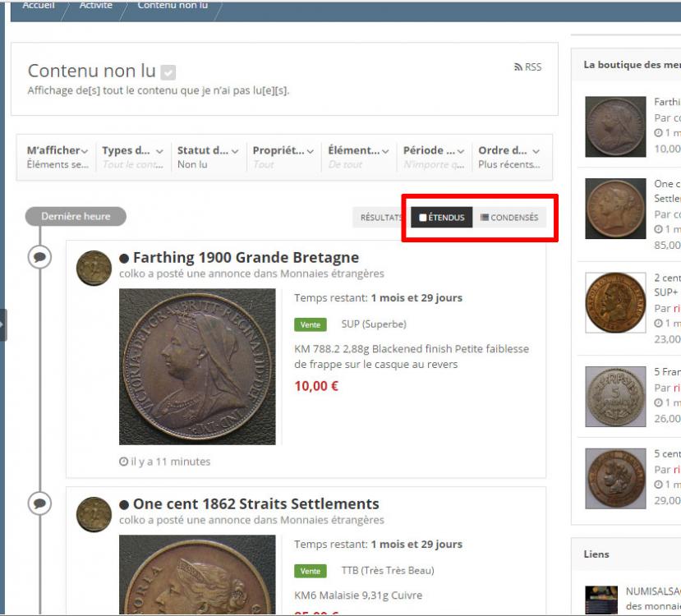The image size is (681, 616).
Task: Mark all content read checkmark icon
Action: [x=168, y=72]
